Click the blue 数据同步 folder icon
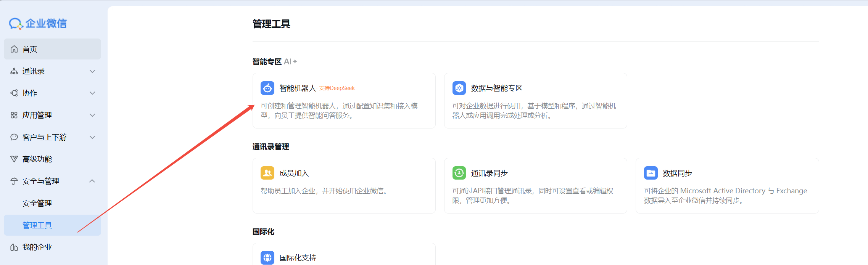The height and width of the screenshot is (265, 868). click(651, 173)
